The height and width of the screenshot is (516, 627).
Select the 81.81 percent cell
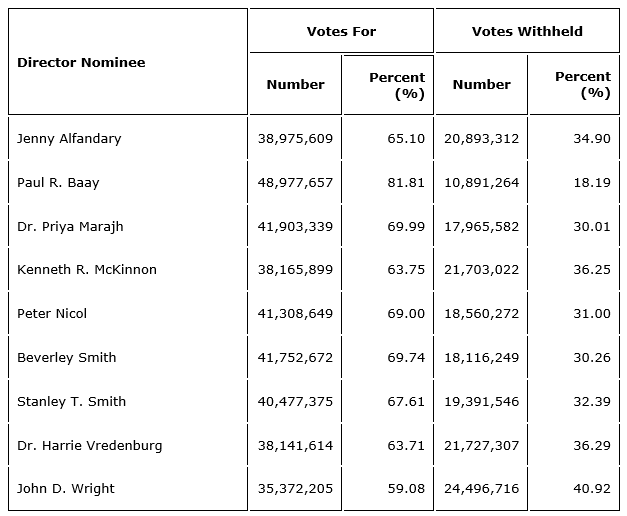click(x=406, y=182)
